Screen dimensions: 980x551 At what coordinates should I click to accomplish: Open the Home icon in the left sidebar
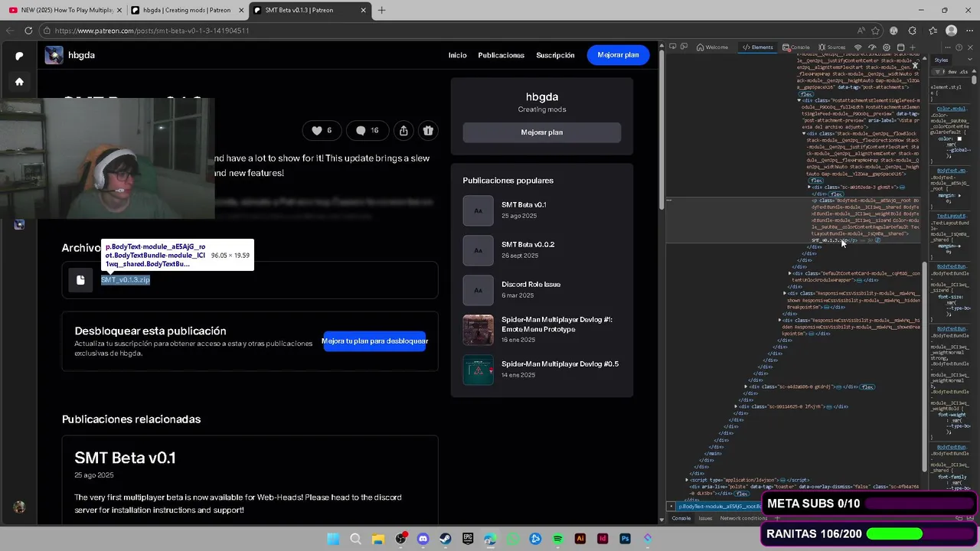[x=19, y=82]
